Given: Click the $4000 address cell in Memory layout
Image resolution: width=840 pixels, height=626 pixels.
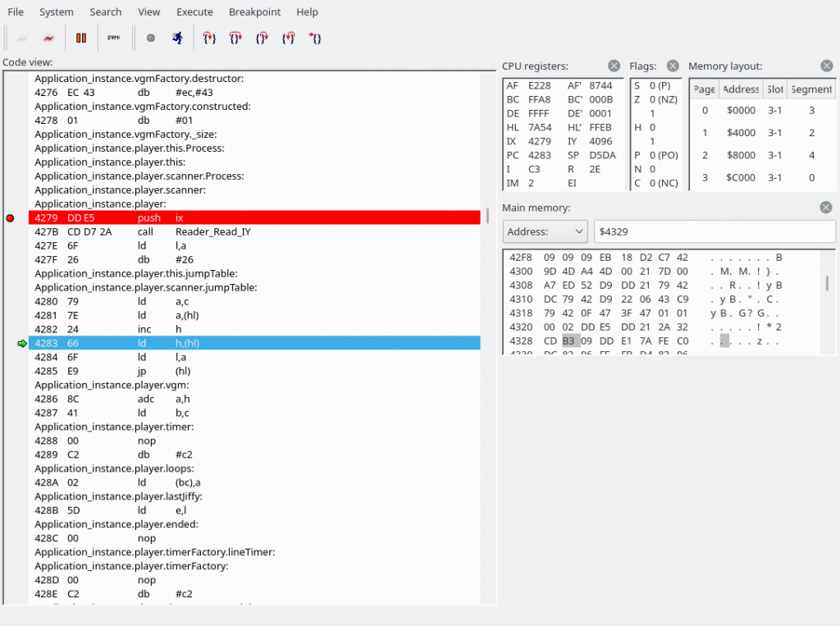Looking at the screenshot, I should tap(741, 132).
